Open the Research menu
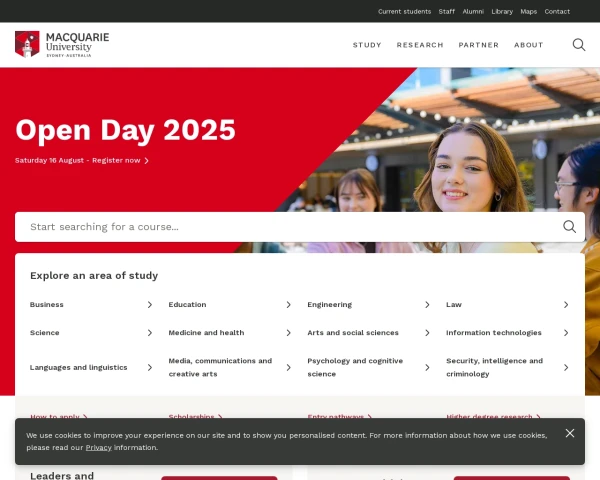The image size is (600, 480). tap(420, 45)
